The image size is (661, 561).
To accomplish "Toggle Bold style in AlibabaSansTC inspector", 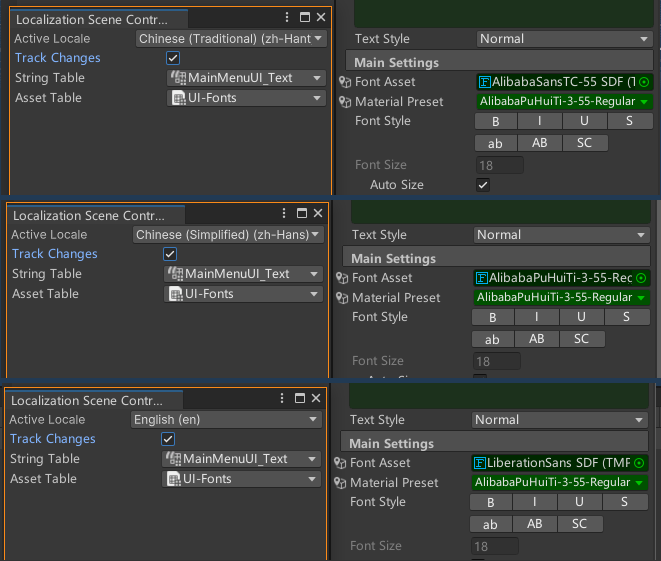I will 496,121.
